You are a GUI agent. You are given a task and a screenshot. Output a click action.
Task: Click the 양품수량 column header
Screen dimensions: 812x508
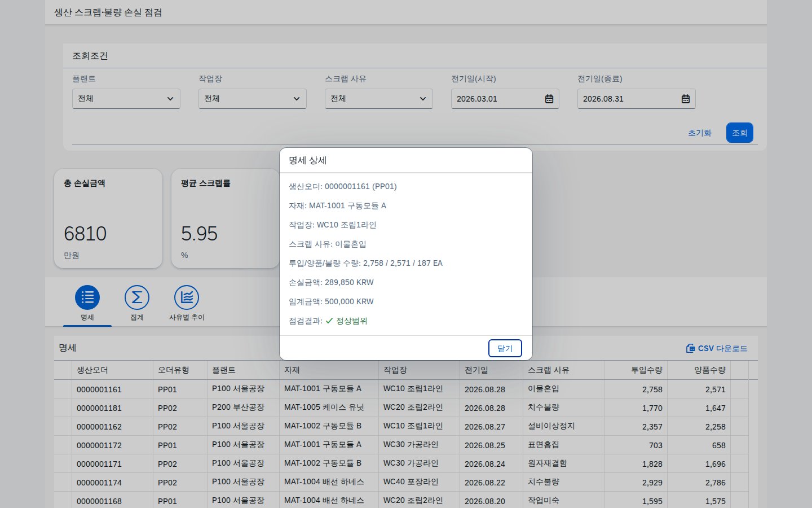(x=699, y=370)
